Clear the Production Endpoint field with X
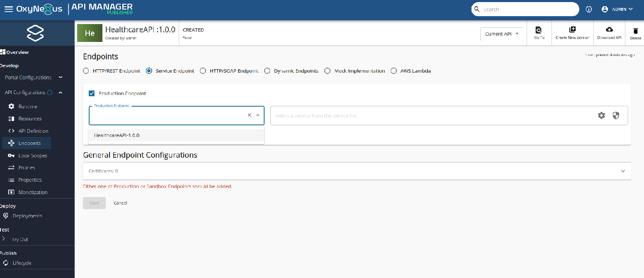The image size is (644, 278). click(250, 115)
